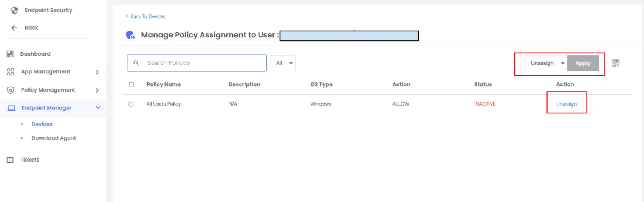This screenshot has width=644, height=202.
Task: Click Unassign link in All Users Policy row
Action: tap(567, 104)
